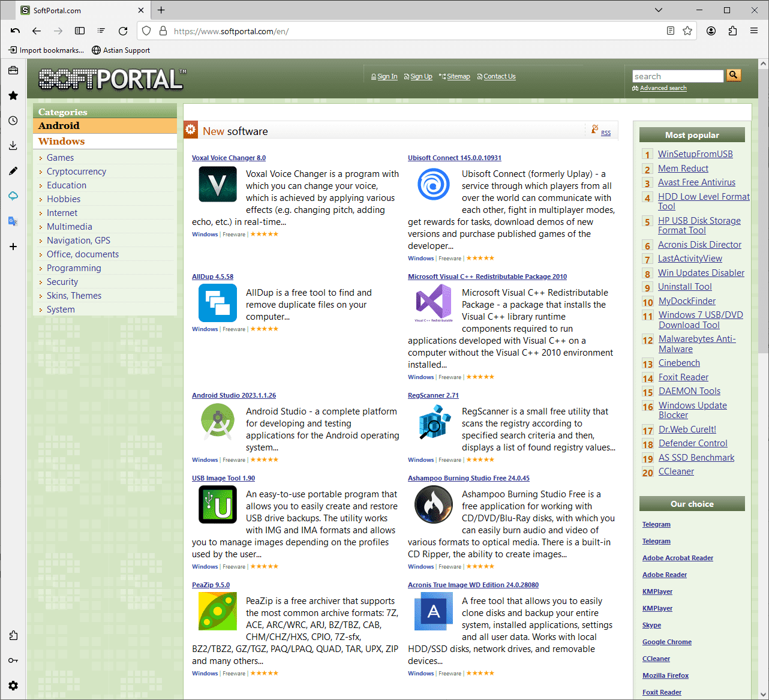Screen dimensions: 769x700
Task: Click the undo closed tab arrow icon
Action: click(x=15, y=31)
